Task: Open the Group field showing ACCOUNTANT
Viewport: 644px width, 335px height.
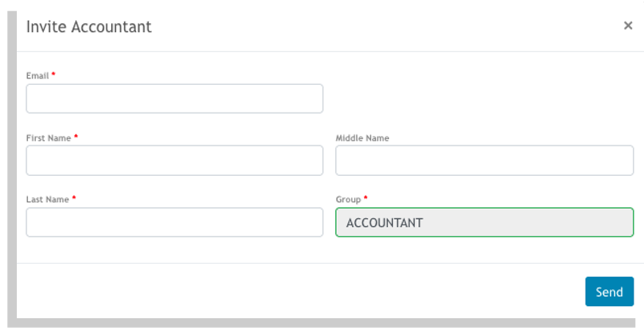Action: (x=484, y=222)
